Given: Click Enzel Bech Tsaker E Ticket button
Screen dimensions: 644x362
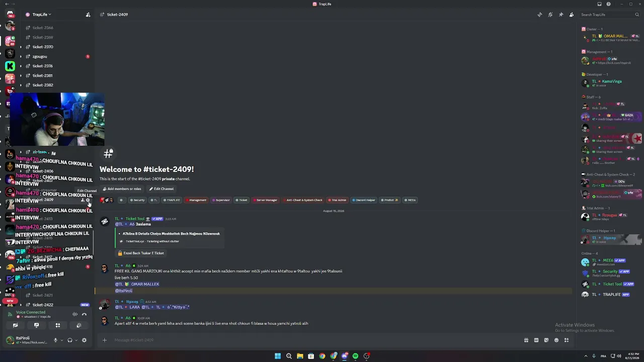Looking at the screenshot, I should click(x=141, y=253).
